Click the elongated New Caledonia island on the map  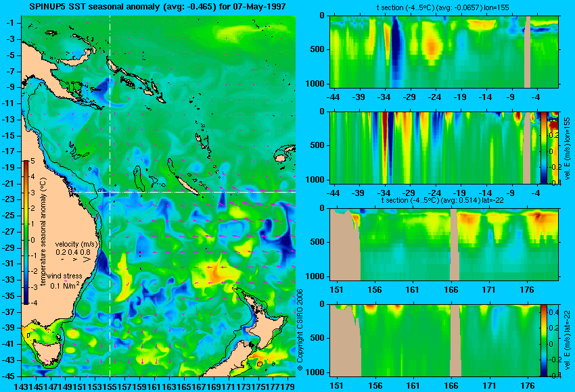click(187, 186)
